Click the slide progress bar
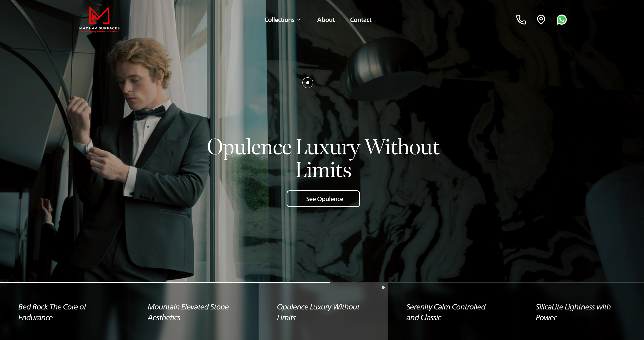This screenshot has width=644, height=340. coord(322,282)
